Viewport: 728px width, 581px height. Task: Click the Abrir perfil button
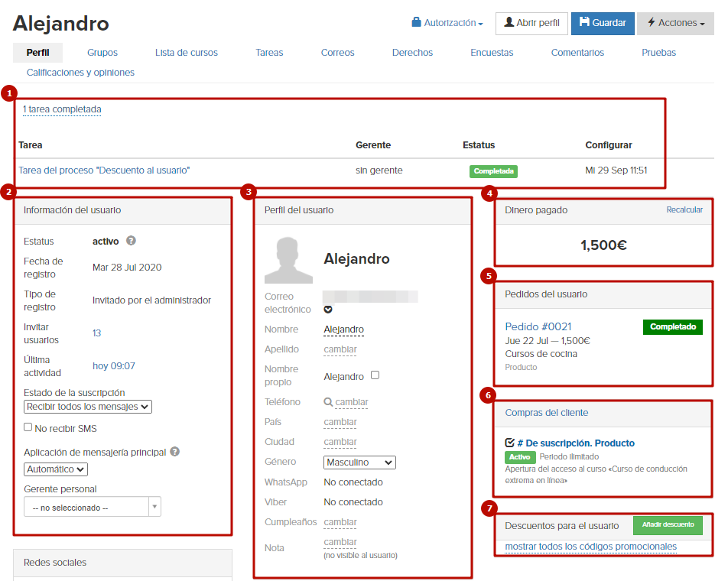(531, 23)
